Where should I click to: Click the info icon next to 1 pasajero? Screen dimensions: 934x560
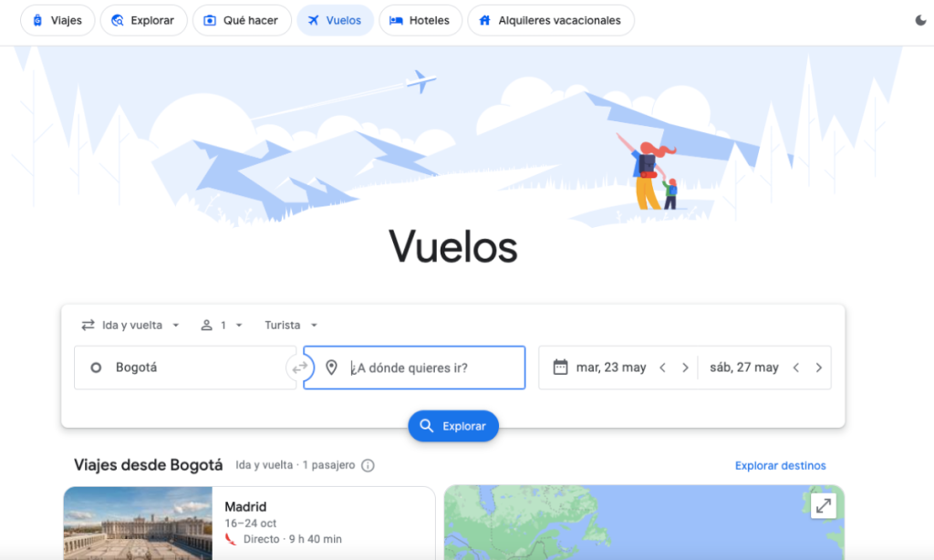click(x=368, y=465)
